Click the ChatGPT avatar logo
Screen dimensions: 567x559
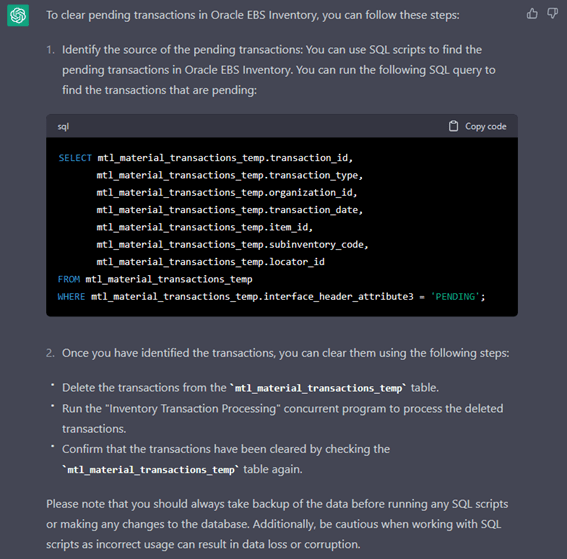pyautogui.click(x=18, y=16)
